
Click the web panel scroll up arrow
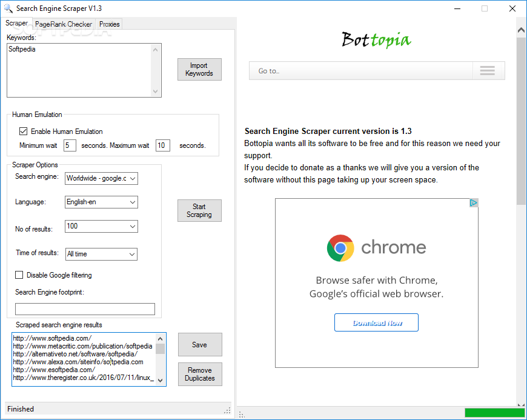[x=522, y=30]
